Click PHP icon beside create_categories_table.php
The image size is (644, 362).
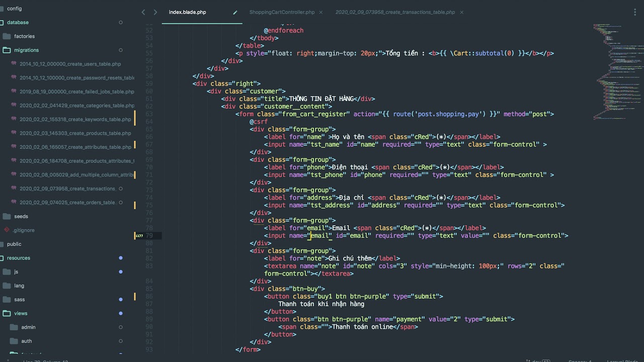coord(14,106)
